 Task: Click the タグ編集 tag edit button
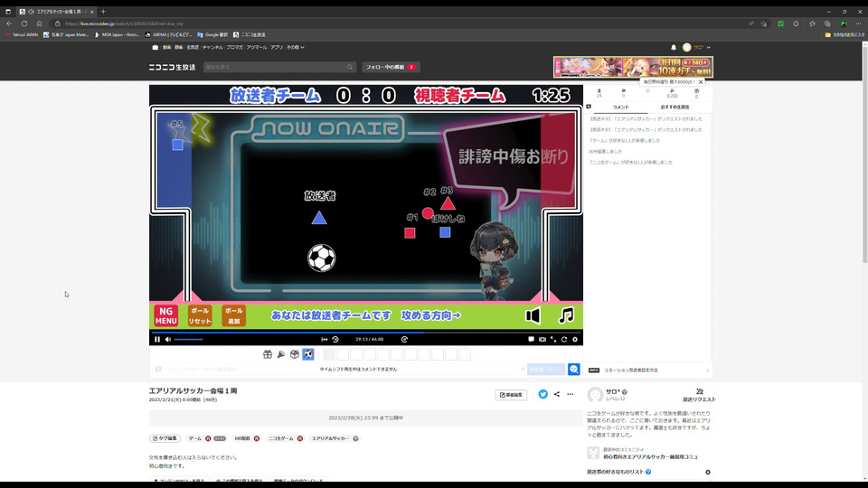coord(165,438)
